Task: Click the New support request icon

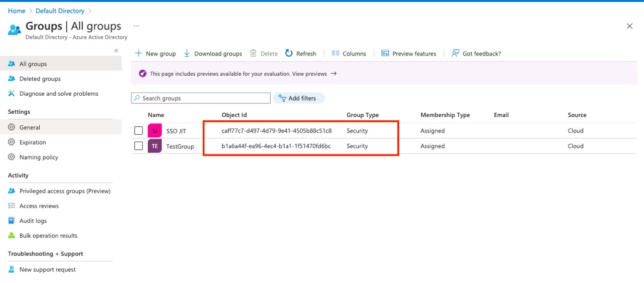Action: (11, 270)
